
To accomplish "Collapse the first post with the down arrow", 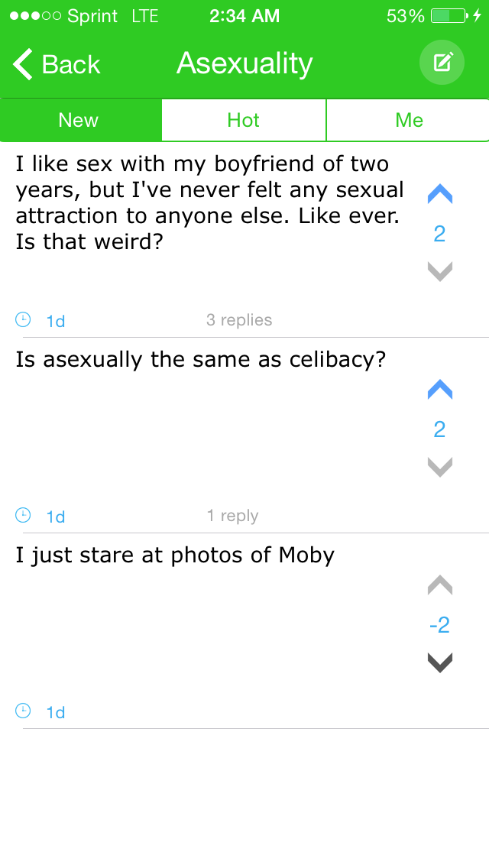I will 439,270.
